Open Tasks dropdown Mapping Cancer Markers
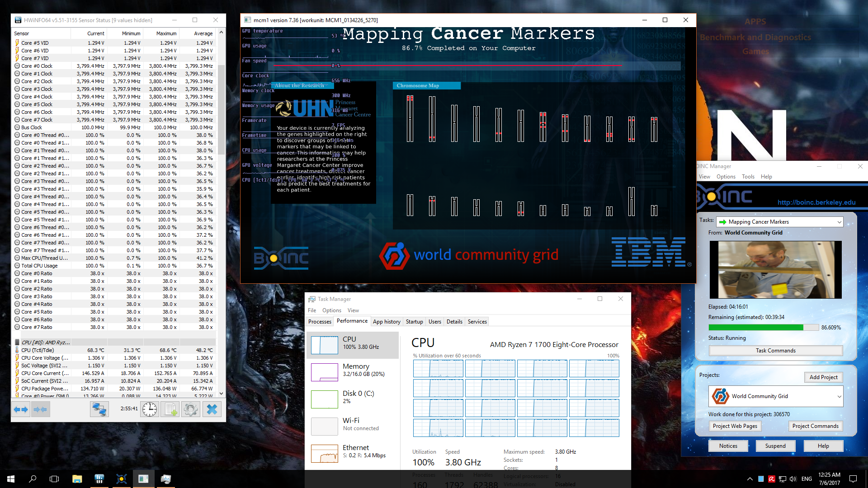The image size is (868, 488). [x=780, y=222]
